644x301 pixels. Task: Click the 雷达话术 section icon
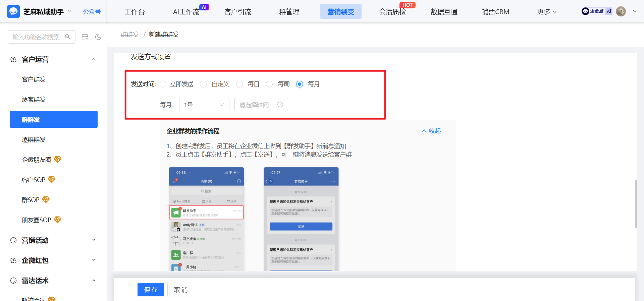[x=13, y=280]
